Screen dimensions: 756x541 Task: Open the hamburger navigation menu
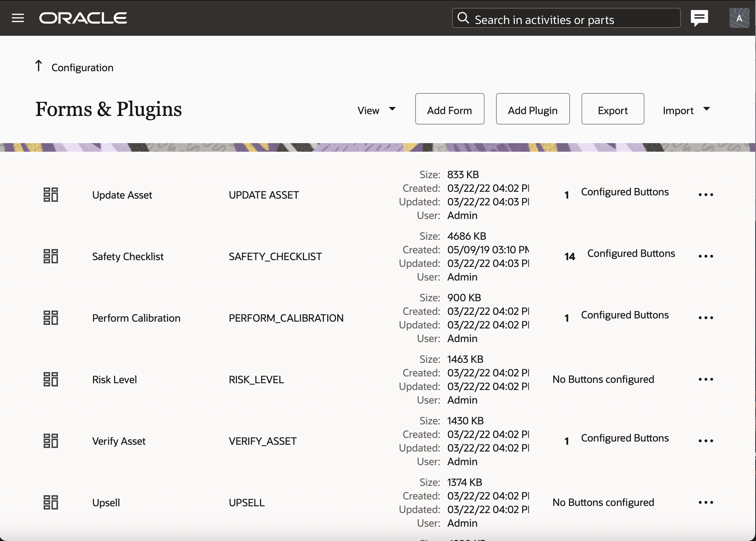18,18
